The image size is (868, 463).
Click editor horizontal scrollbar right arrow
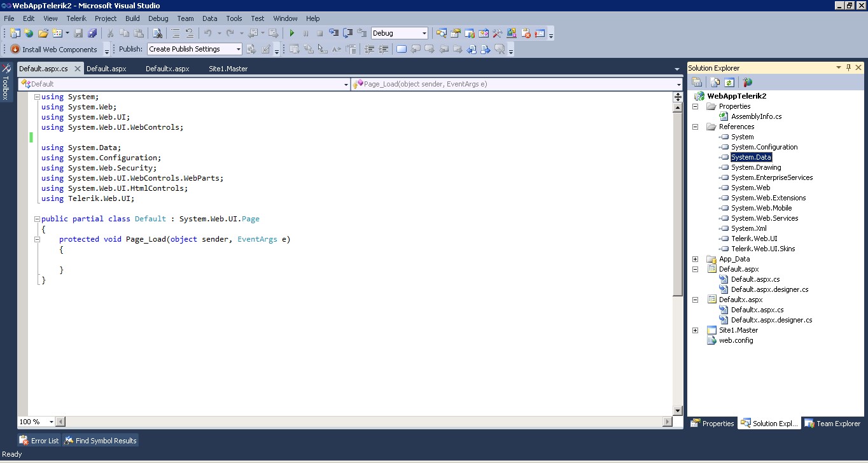[668, 422]
